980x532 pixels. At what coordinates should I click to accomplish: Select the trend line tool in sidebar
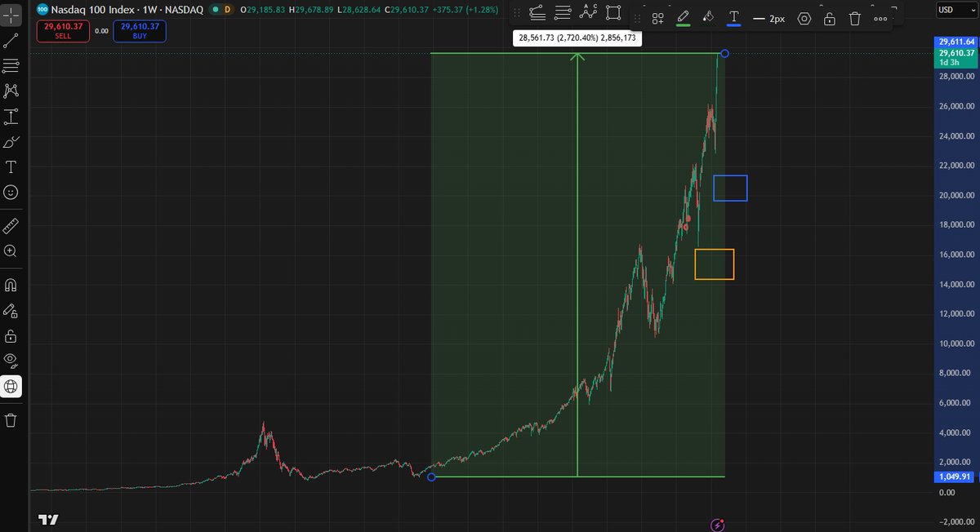point(11,39)
